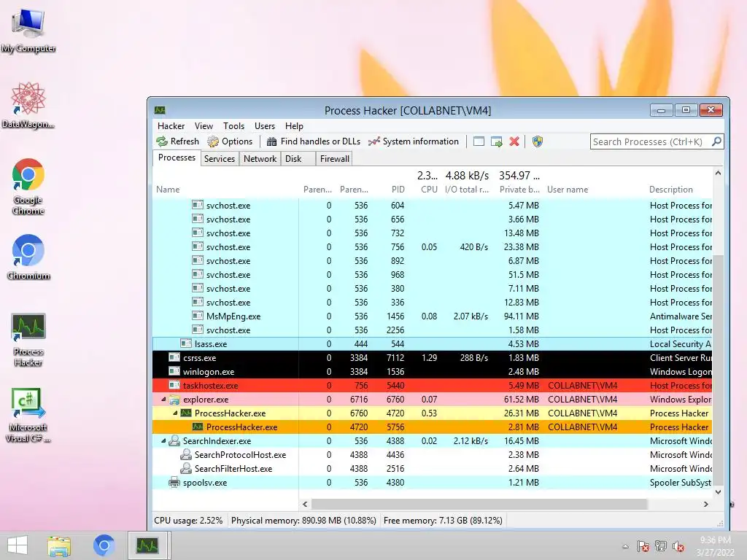747x560 pixels.
Task: Open the Users menu
Action: click(265, 126)
